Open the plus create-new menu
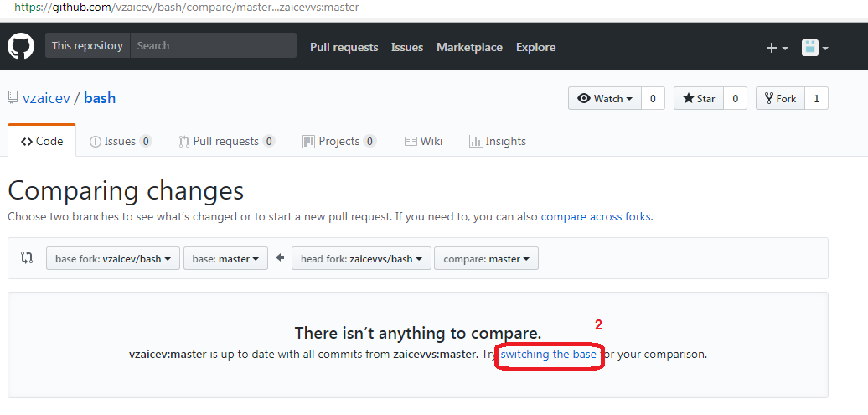 [777, 48]
